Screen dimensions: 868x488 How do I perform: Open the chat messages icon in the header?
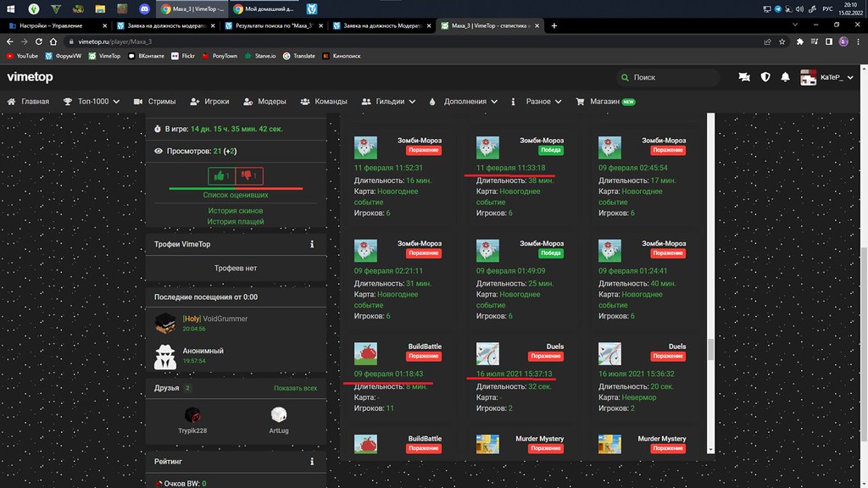(x=744, y=77)
